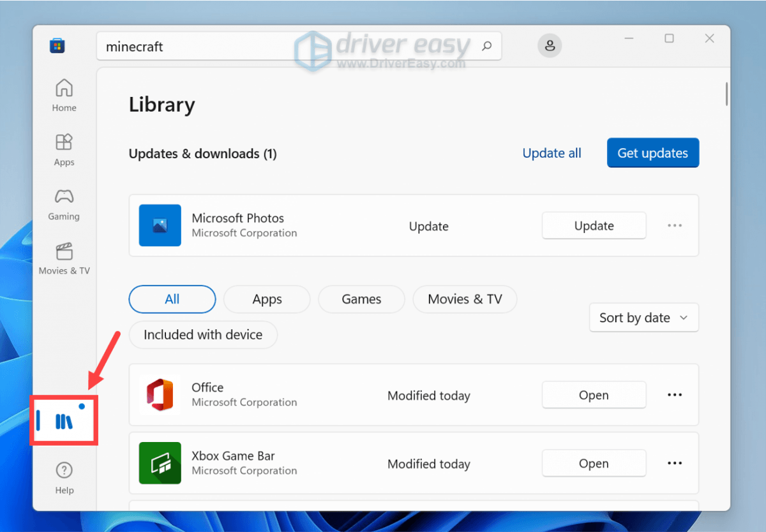Click the Microsoft Photos app title
Viewport: 766px width, 532px height.
click(x=238, y=218)
